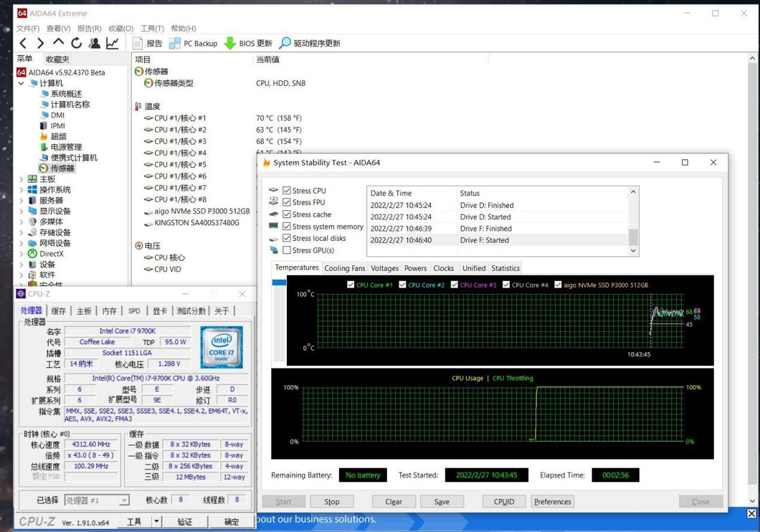
Task: Select the DirectX item in the tree
Action: 51,254
